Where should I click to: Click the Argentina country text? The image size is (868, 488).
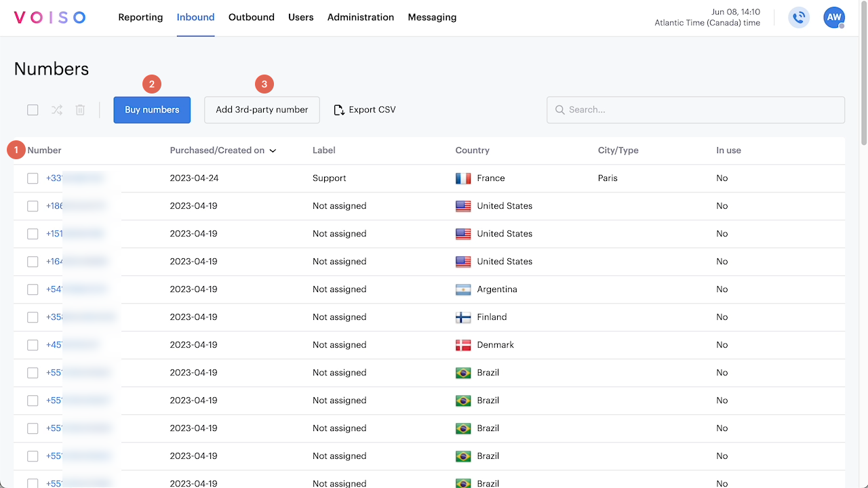click(x=497, y=289)
